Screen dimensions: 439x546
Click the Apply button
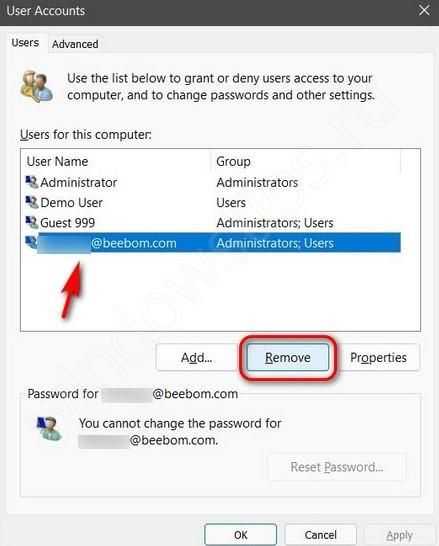pyautogui.click(x=399, y=535)
